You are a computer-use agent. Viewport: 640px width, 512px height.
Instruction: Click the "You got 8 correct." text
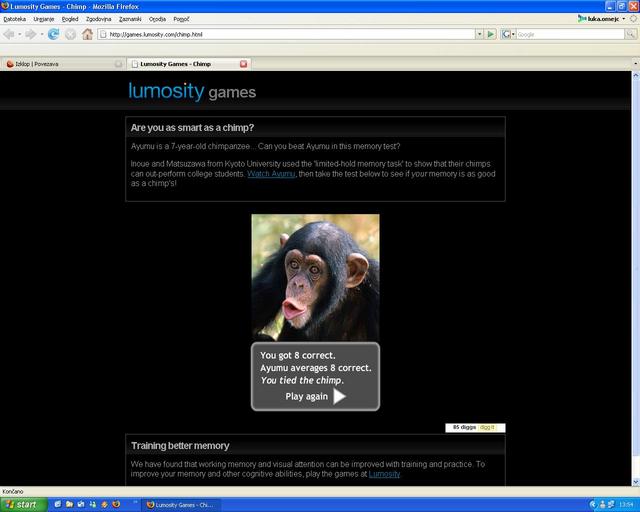pos(298,355)
